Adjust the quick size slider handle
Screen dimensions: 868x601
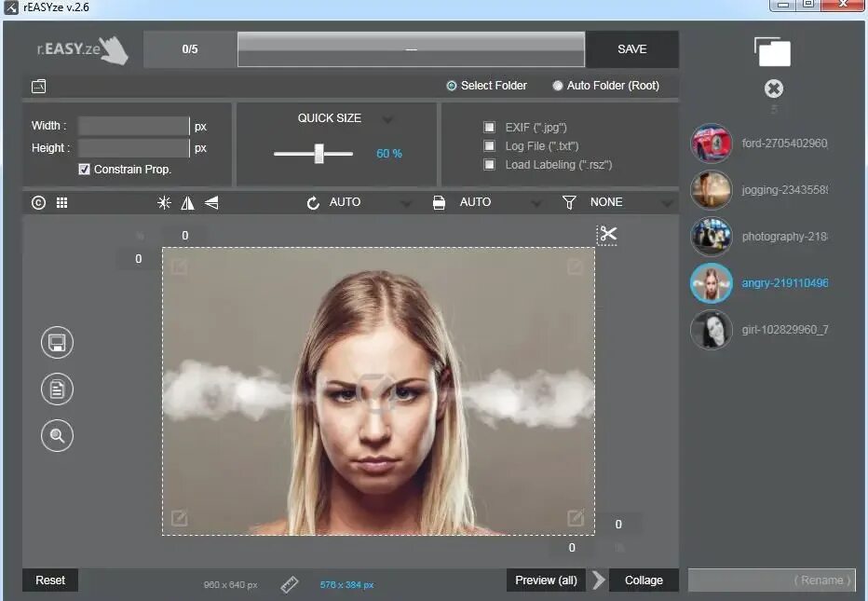click(319, 154)
